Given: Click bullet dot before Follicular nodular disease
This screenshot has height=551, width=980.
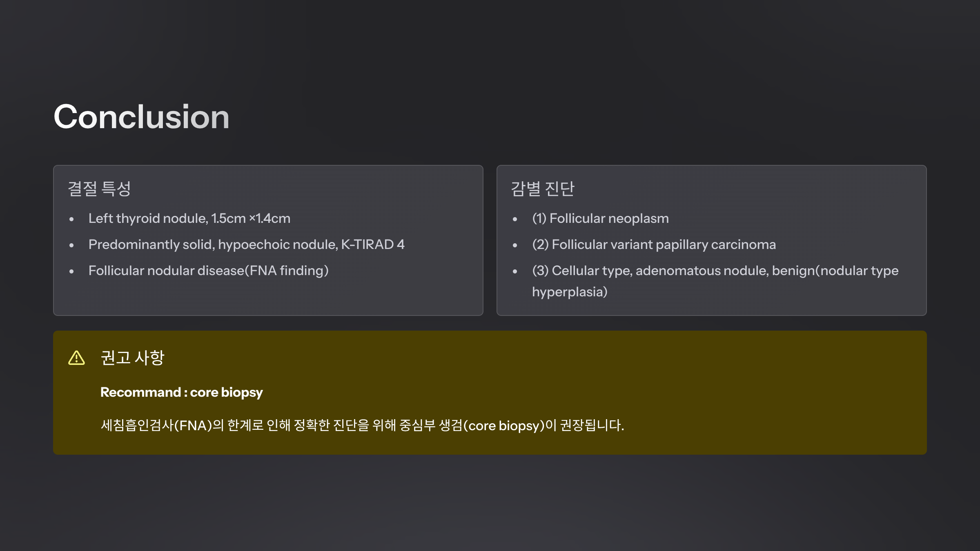Looking at the screenshot, I should click(71, 272).
